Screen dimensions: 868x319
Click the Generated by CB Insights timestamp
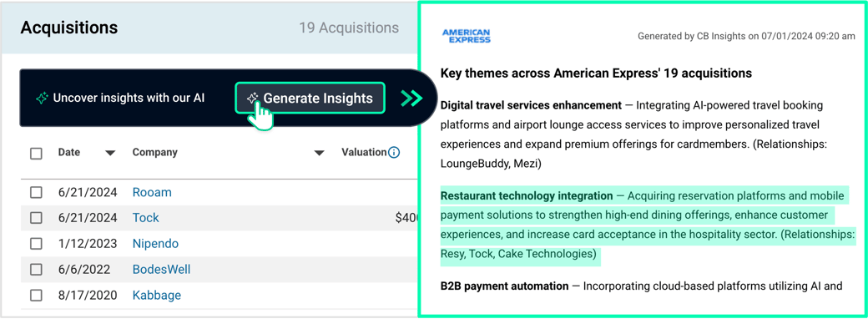point(746,37)
